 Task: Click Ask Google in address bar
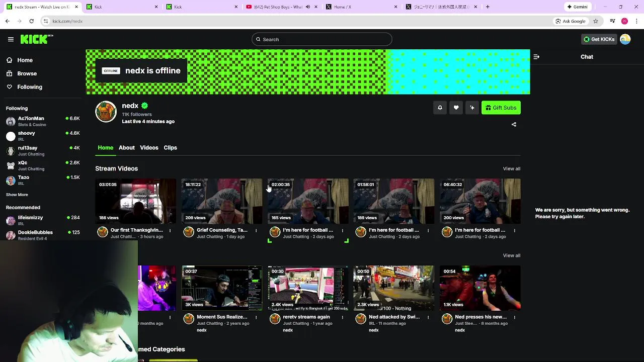[x=571, y=21]
